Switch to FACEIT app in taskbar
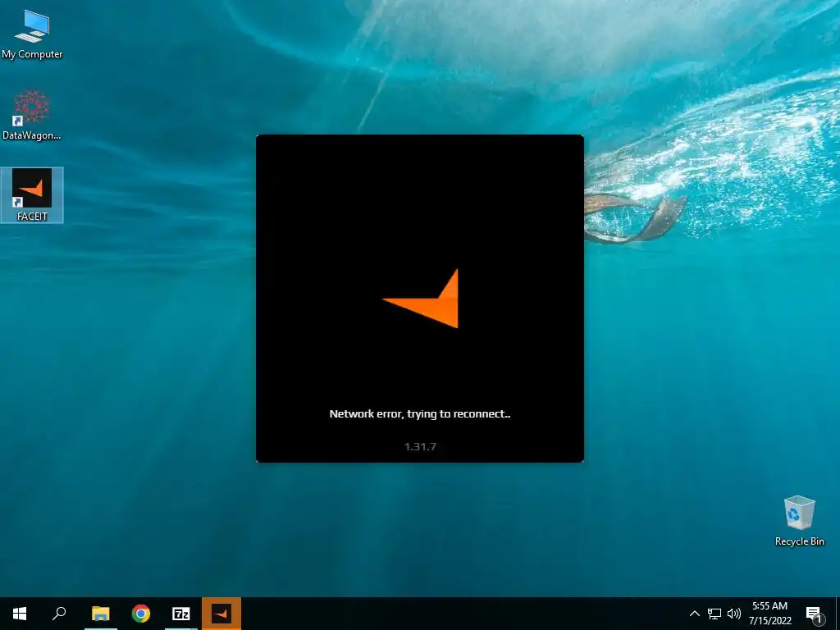Screen dimensions: 840x630 [221, 614]
